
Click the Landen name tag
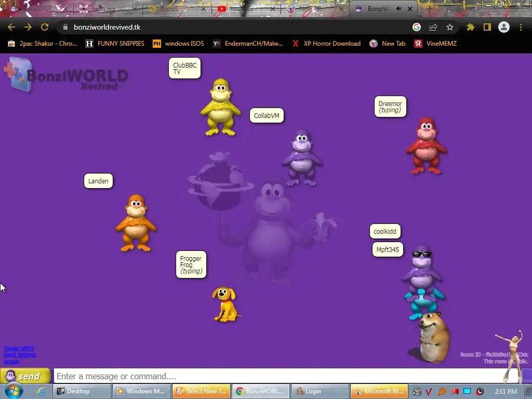click(98, 181)
